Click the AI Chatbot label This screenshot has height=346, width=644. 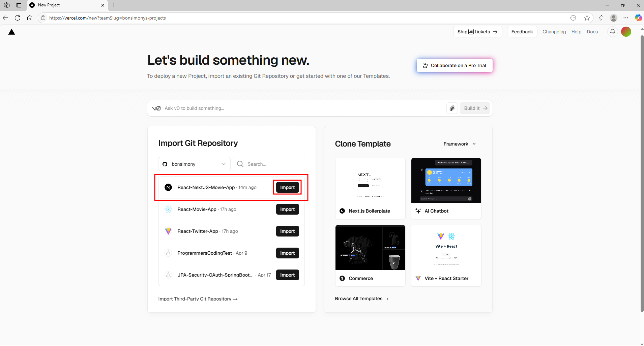pos(436,211)
